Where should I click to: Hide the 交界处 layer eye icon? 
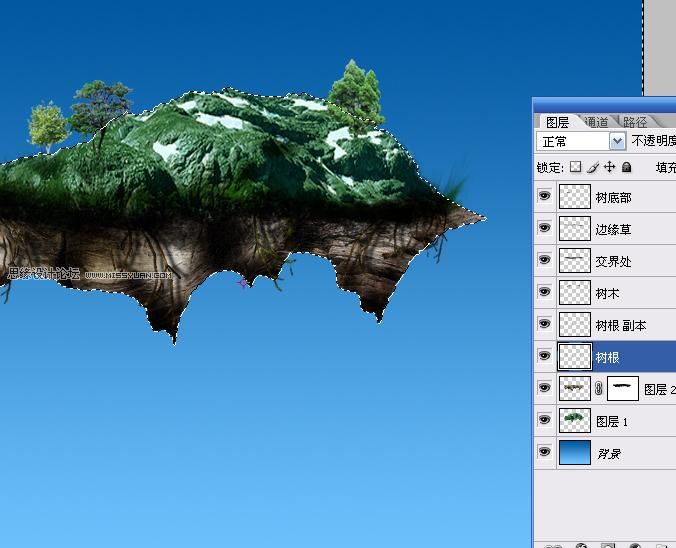[545, 260]
